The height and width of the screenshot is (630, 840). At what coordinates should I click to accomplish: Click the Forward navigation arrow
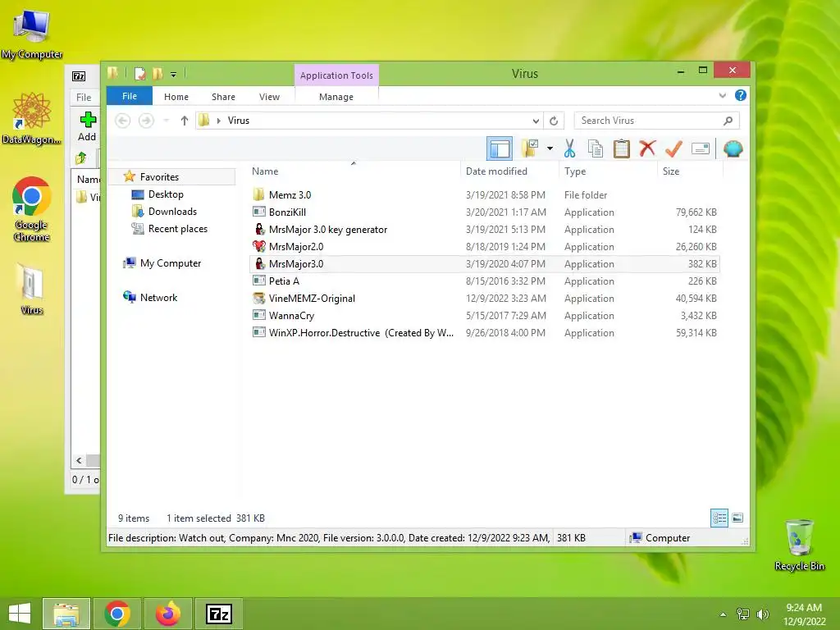[146, 121]
